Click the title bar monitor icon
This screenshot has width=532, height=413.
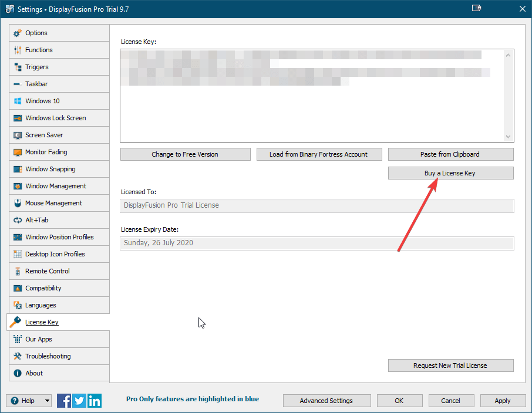pos(476,8)
